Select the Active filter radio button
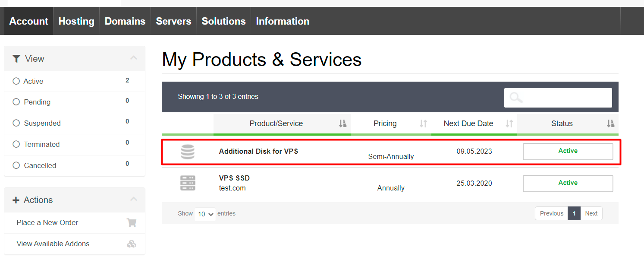The height and width of the screenshot is (260, 644). click(x=16, y=81)
